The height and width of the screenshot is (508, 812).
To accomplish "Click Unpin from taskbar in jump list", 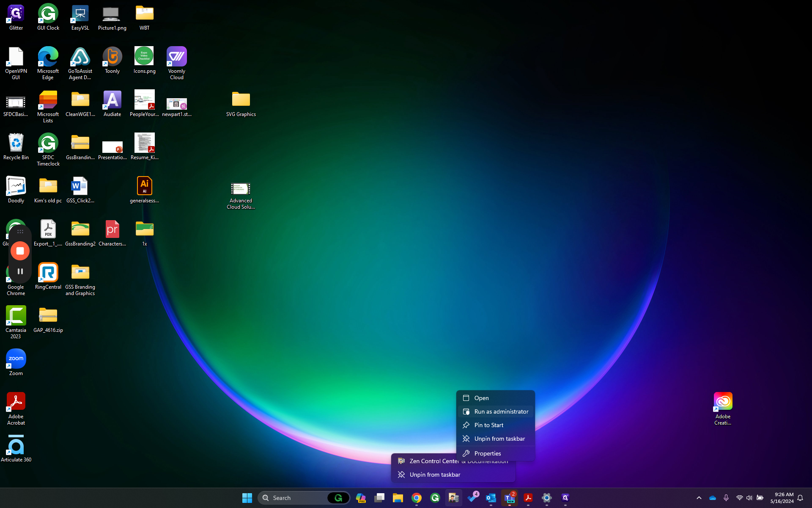I will (x=453, y=475).
